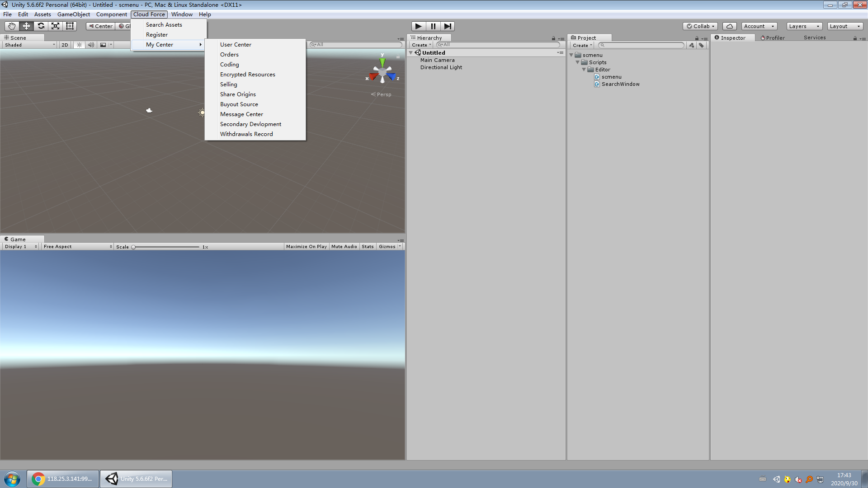Choose Encrypted Resources from submenu
The image size is (868, 488).
pos(247,75)
